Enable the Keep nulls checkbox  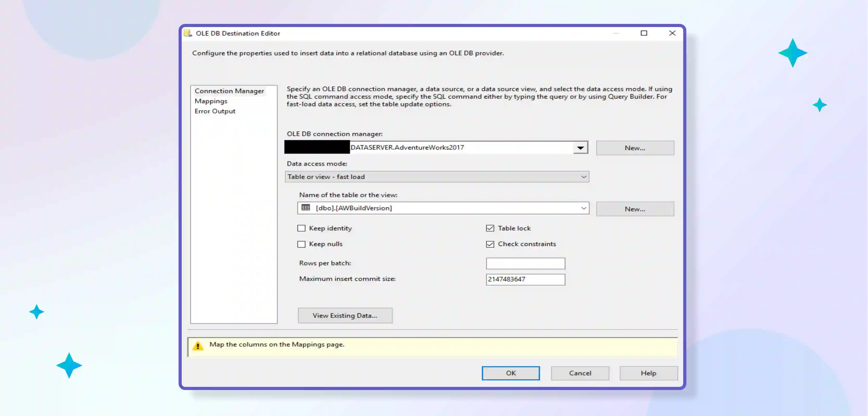pos(301,244)
